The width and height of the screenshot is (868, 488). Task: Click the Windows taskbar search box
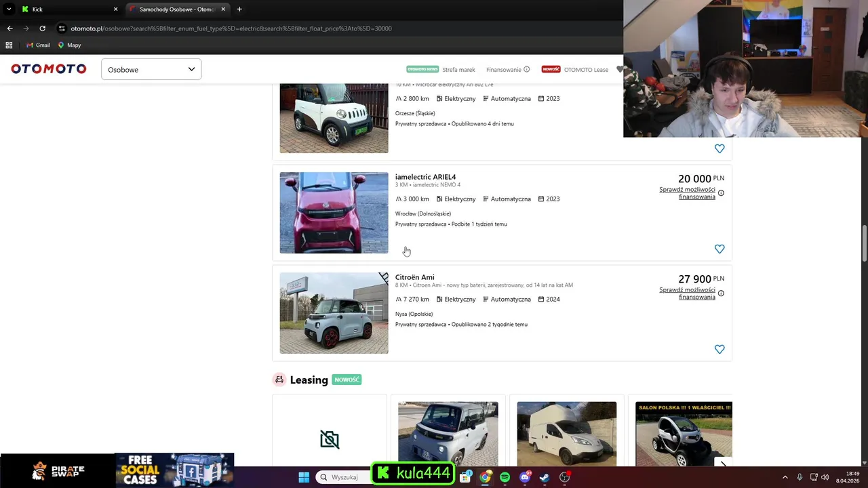[x=343, y=477]
